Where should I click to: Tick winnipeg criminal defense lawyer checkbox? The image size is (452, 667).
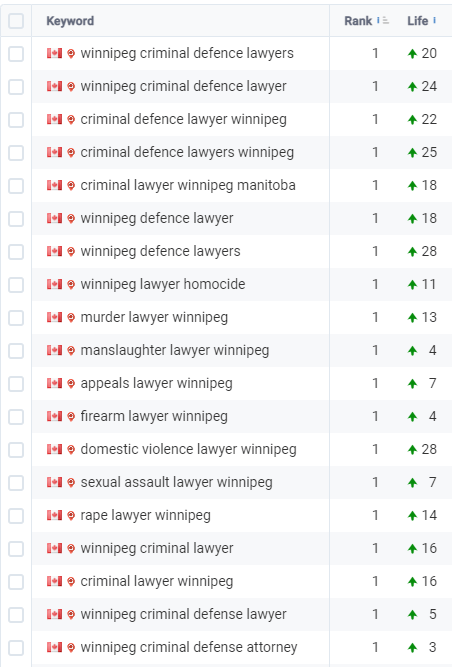point(16,615)
